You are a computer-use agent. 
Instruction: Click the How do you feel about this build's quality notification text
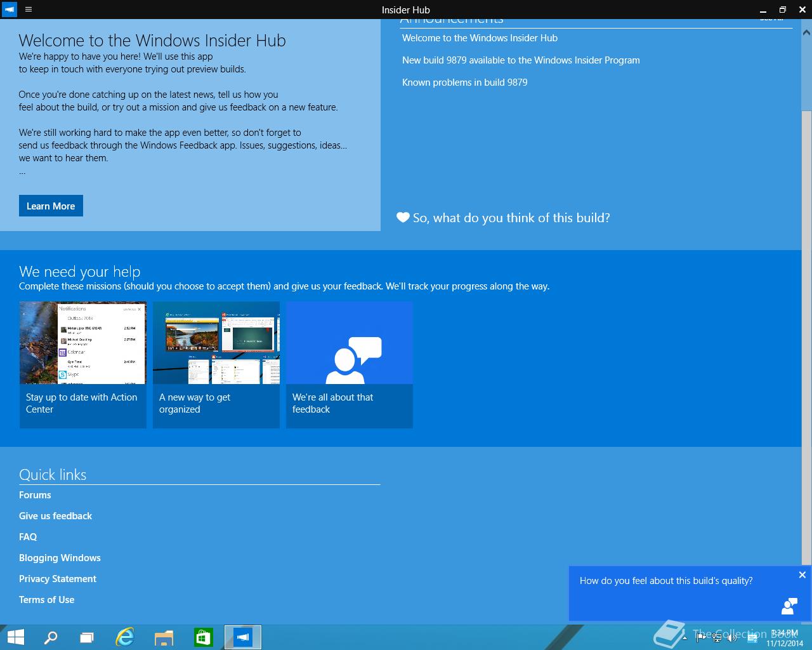coord(666,581)
